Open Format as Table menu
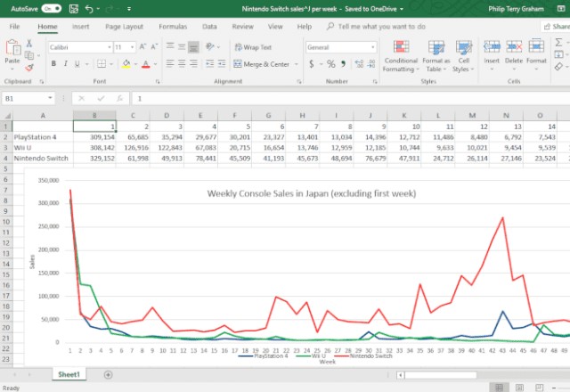The height and width of the screenshot is (392, 570). pyautogui.click(x=436, y=56)
